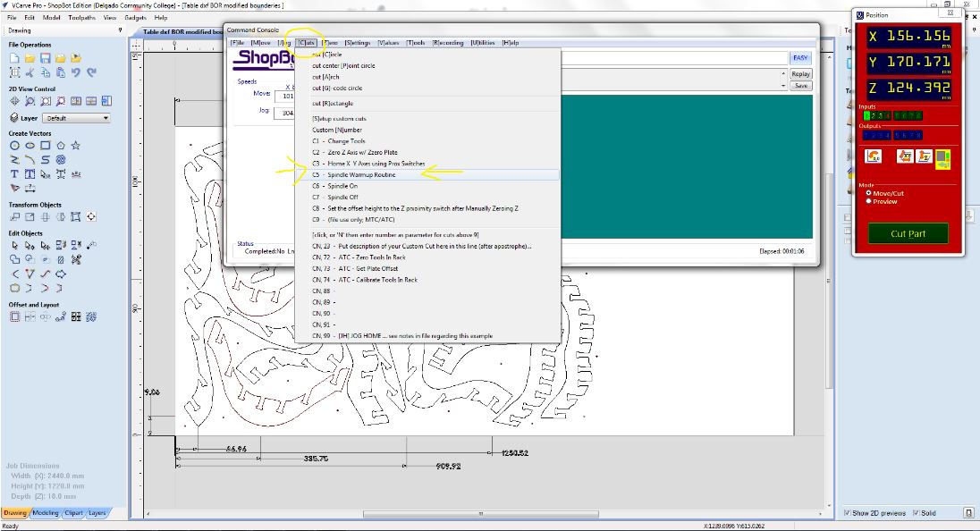Click the yellow keypad icon in Position window

[943, 159]
